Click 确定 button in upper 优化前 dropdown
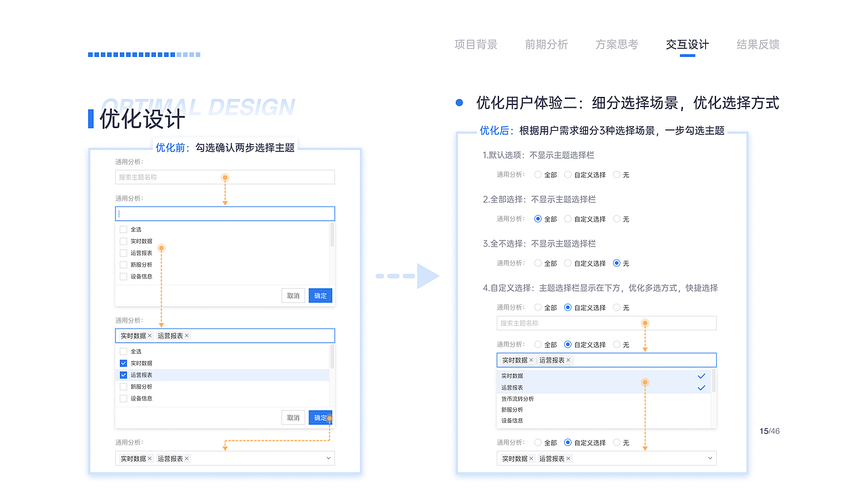The height and width of the screenshot is (488, 868). point(321,296)
